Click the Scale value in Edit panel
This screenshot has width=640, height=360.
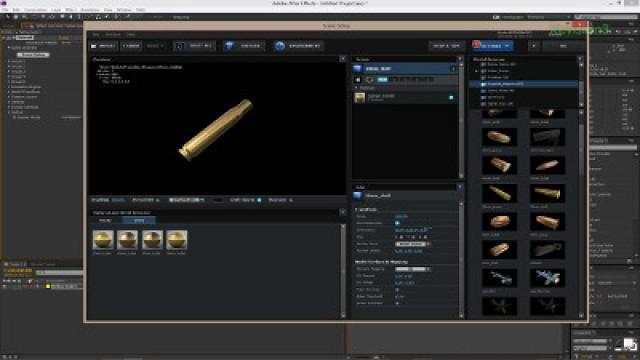click(402, 216)
